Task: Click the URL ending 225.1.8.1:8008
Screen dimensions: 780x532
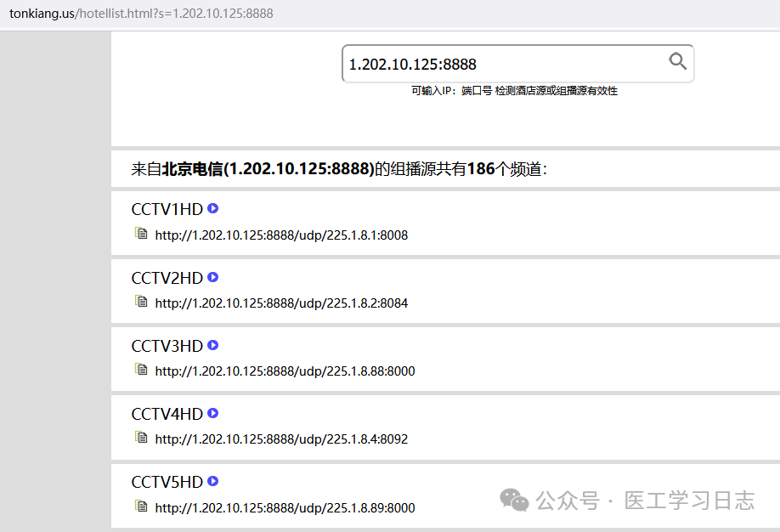Action: point(281,235)
